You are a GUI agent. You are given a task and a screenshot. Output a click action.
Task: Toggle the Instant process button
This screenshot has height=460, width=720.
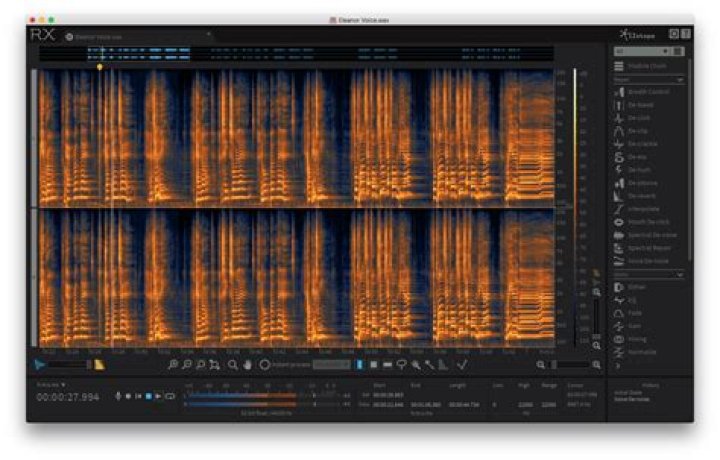click(x=264, y=365)
